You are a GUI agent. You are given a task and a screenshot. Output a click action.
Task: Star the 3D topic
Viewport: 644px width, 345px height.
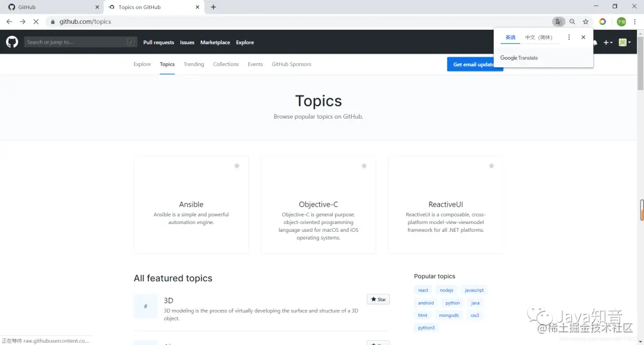pos(378,300)
